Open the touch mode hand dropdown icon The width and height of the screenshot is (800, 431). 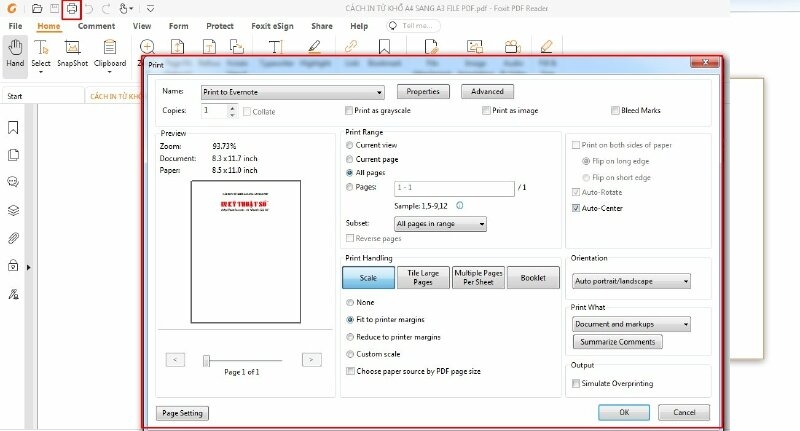(x=126, y=9)
